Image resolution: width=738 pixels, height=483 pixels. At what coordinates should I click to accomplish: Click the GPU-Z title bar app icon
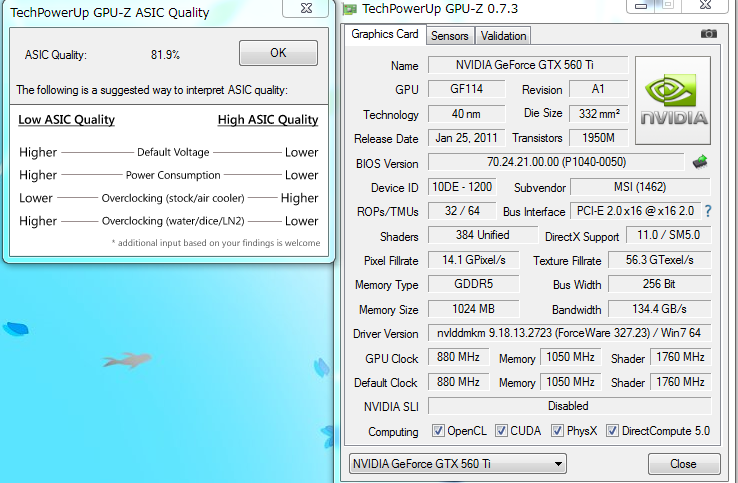pos(350,9)
